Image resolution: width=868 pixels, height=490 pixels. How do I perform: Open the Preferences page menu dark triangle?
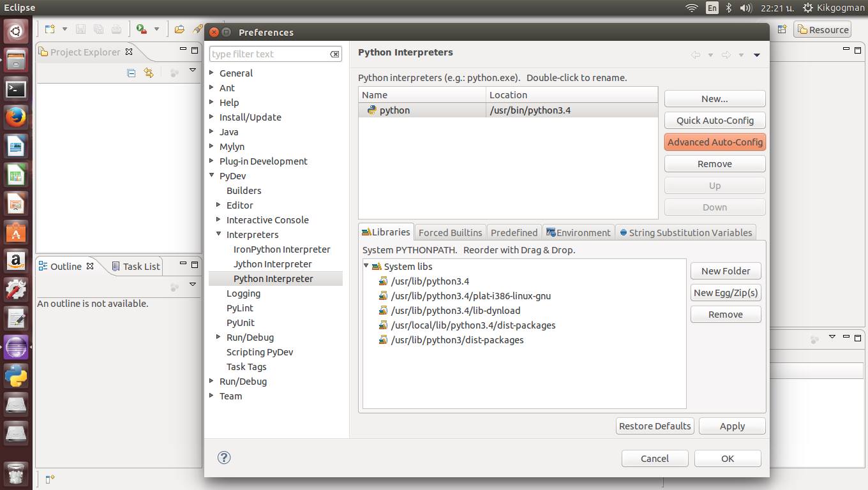(x=756, y=56)
